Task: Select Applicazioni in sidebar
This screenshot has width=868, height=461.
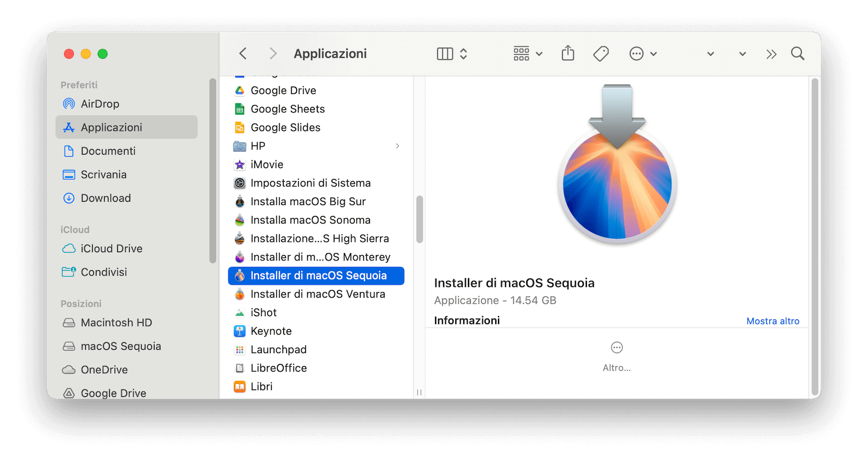Action: 127,127
